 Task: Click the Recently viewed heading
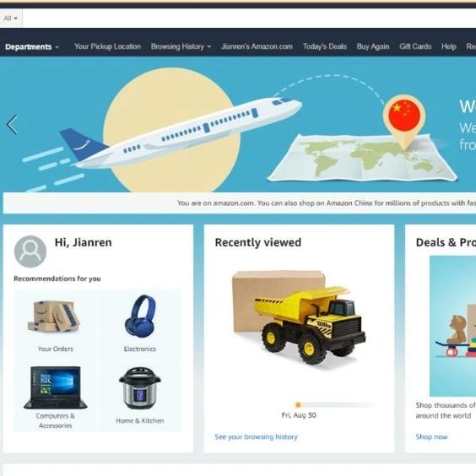[x=258, y=242]
